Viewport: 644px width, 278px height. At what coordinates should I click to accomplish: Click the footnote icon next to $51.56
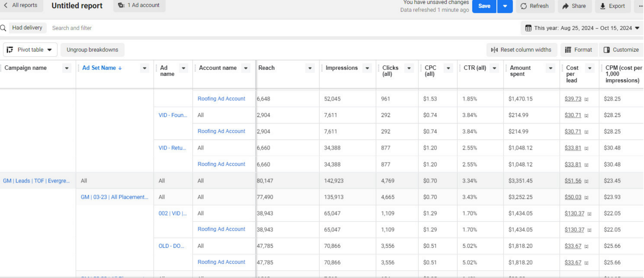[586, 181]
